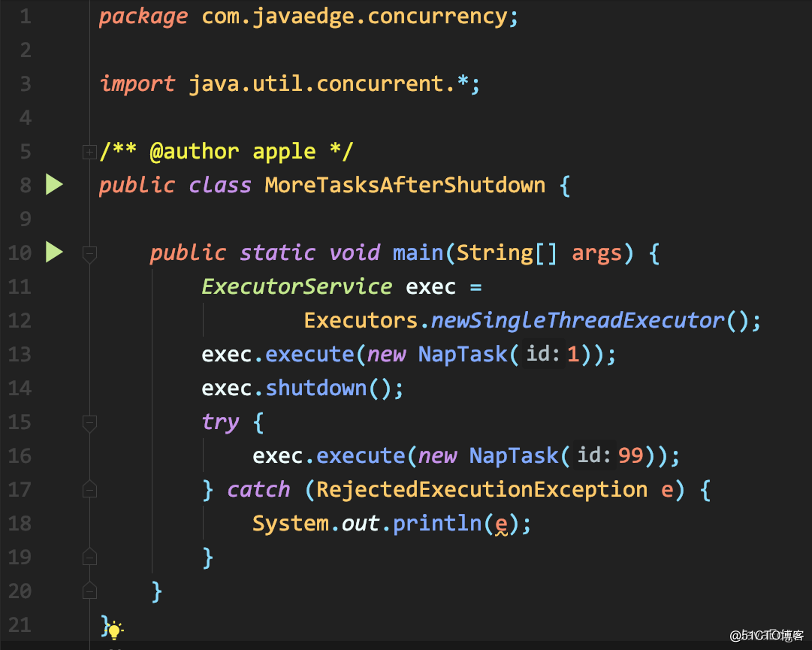812x650 pixels.
Task: Toggle the fold marker on line 19
Action: (89, 557)
